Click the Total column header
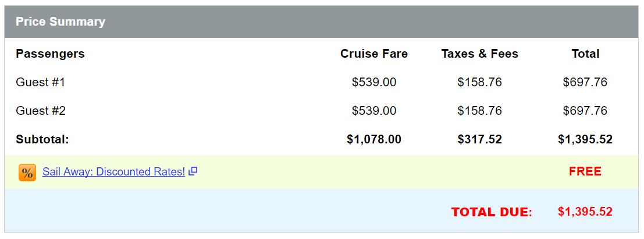The height and width of the screenshot is (239, 644). click(x=585, y=54)
